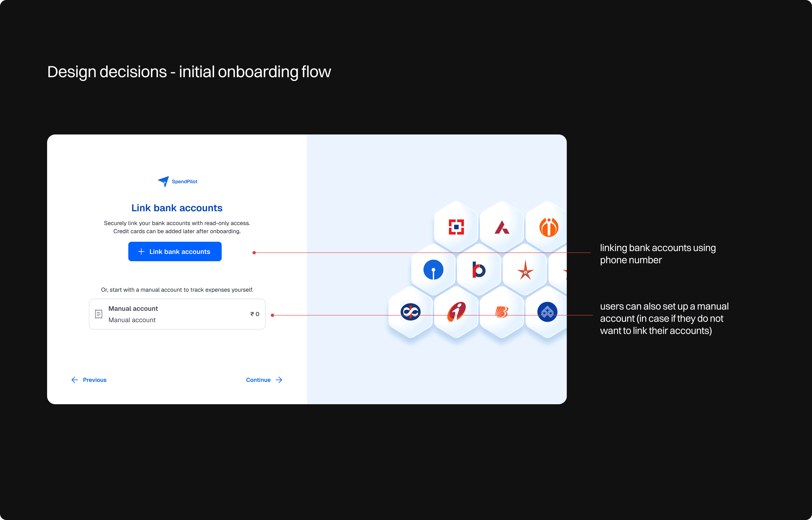Click the Continue right arrow icon
This screenshot has height=520, width=812.
(x=279, y=380)
